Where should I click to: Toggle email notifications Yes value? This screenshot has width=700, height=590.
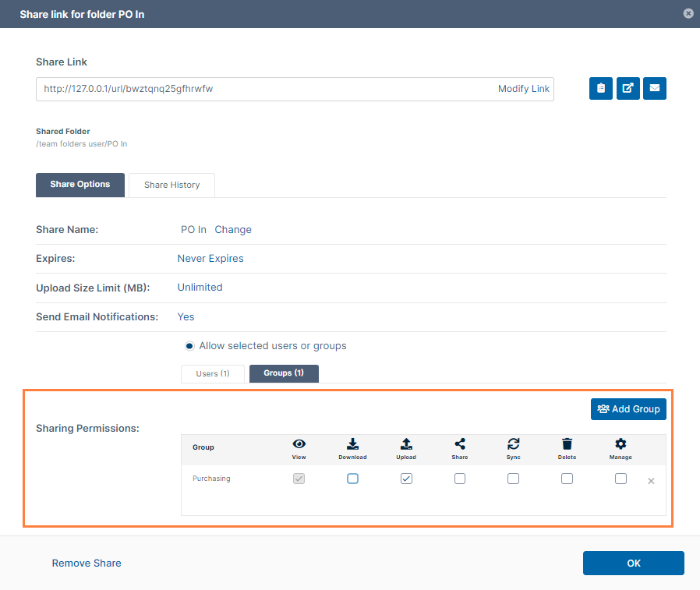click(186, 317)
